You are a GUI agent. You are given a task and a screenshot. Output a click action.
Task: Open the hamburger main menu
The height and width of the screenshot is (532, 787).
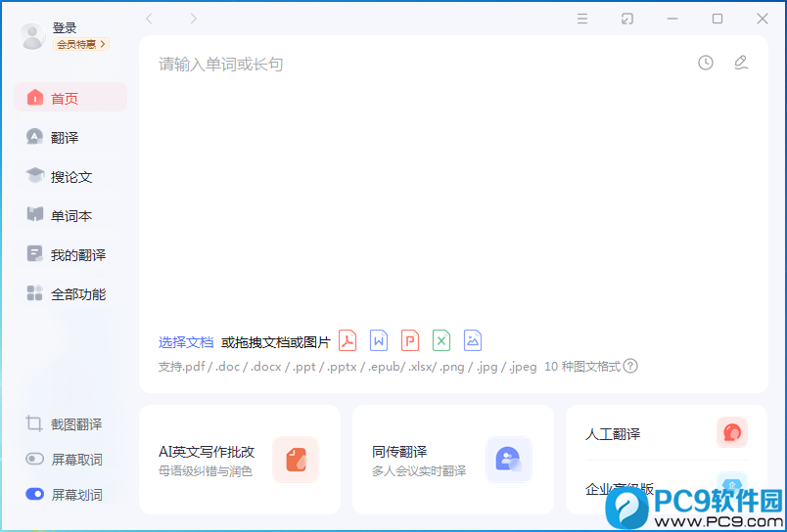point(582,19)
